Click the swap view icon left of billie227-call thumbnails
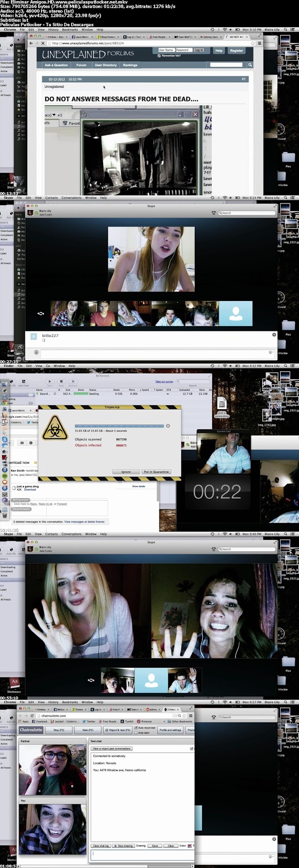299x868 pixels. (41, 313)
